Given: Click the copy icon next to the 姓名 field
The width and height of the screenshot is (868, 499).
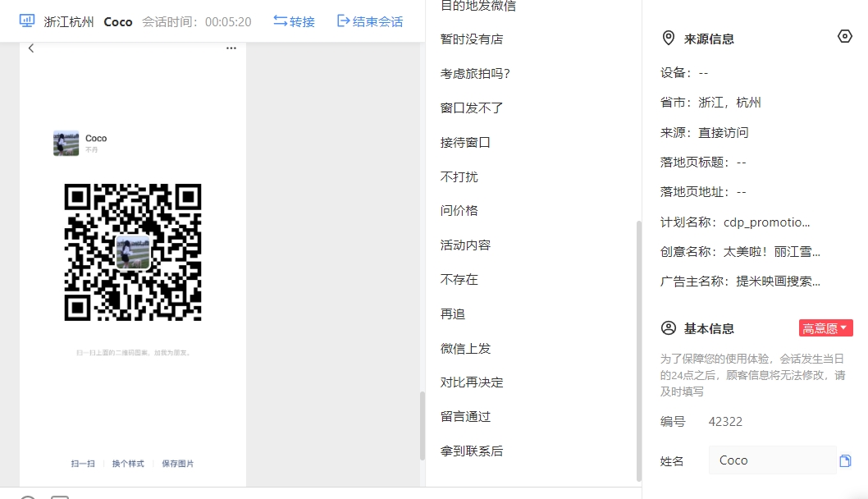Looking at the screenshot, I should 845,460.
